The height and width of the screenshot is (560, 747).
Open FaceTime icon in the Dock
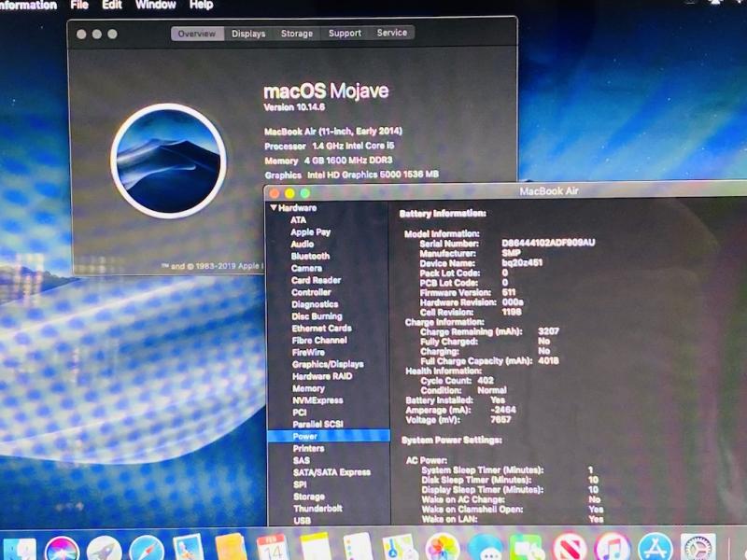click(x=527, y=549)
